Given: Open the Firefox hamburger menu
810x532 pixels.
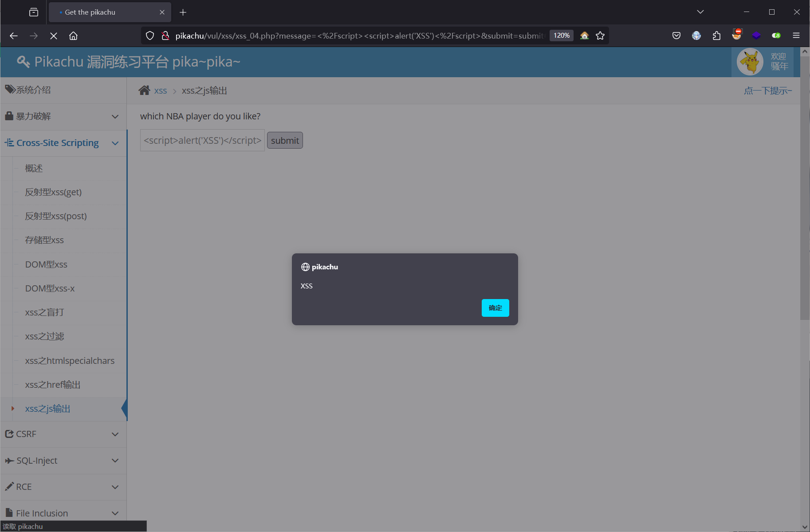Looking at the screenshot, I should pos(796,36).
